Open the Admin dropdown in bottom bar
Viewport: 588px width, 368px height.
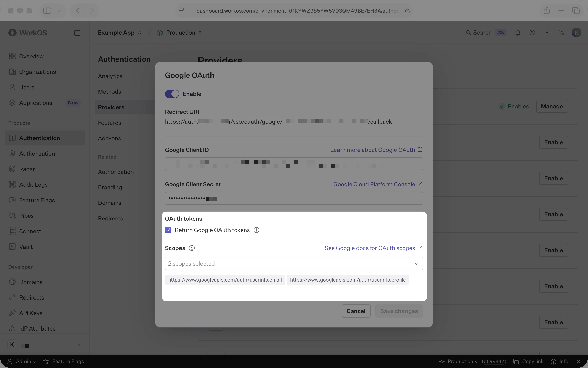(22, 361)
